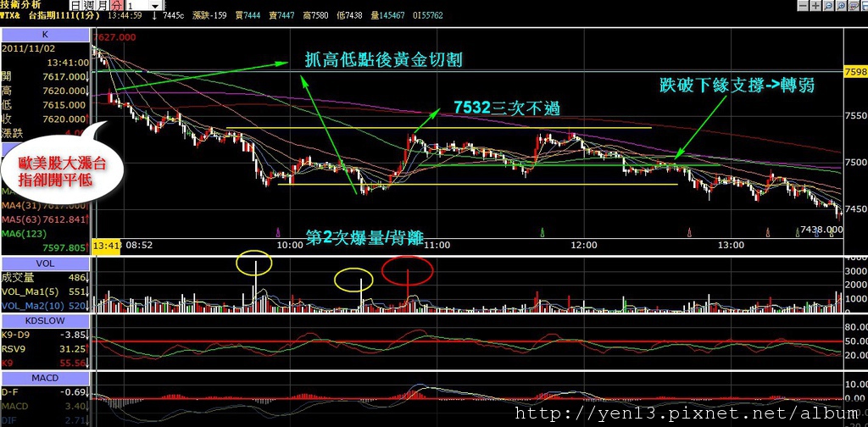This screenshot has width=868, height=427.
Task: Select the MACD indicator header
Action: click(x=46, y=379)
